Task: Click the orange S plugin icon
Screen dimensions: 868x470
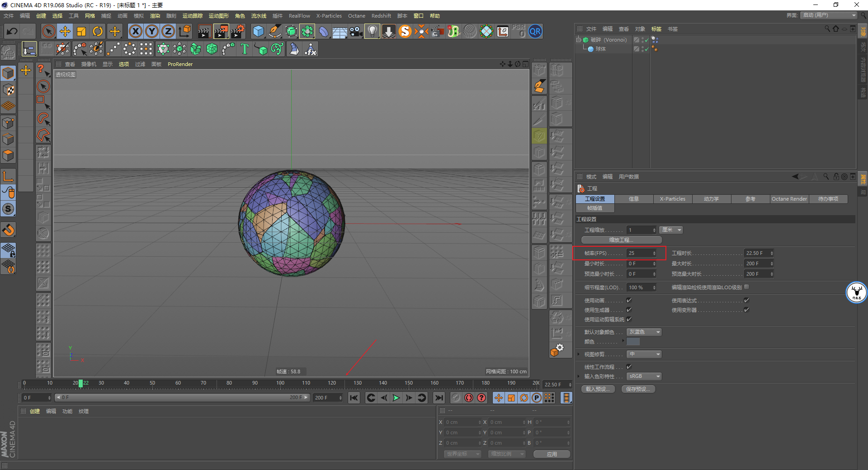Action: (405, 32)
